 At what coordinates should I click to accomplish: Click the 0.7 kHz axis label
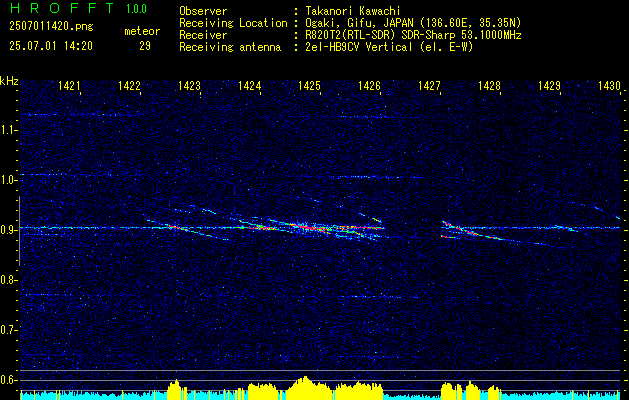(x=8, y=330)
